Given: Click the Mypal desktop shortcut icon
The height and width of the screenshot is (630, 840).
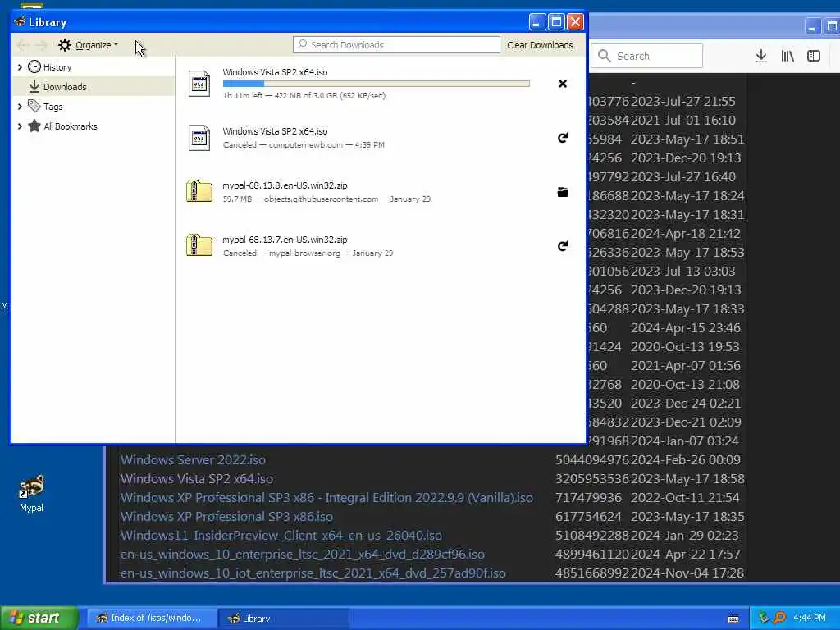Looking at the screenshot, I should tap(31, 486).
